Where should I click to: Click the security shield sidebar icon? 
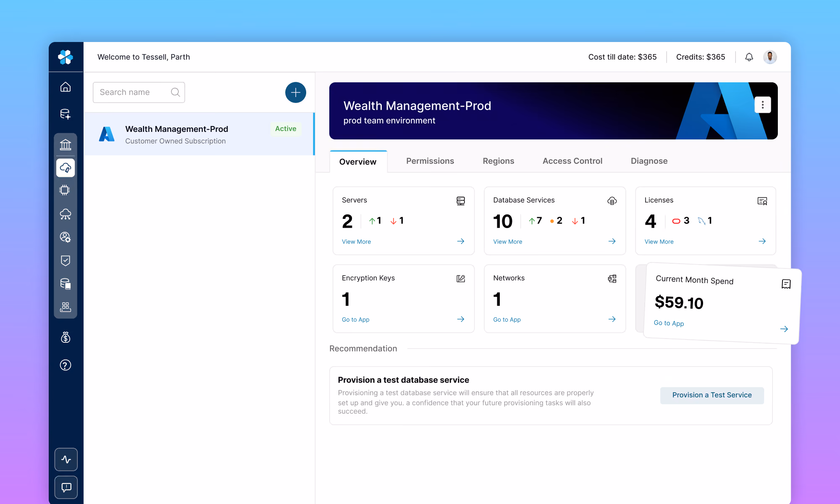(66, 260)
